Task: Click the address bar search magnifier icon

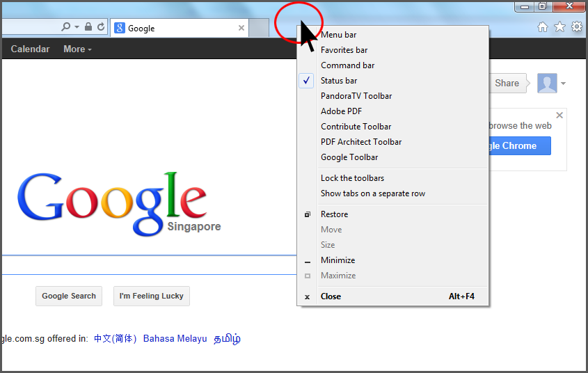Action: tap(65, 26)
